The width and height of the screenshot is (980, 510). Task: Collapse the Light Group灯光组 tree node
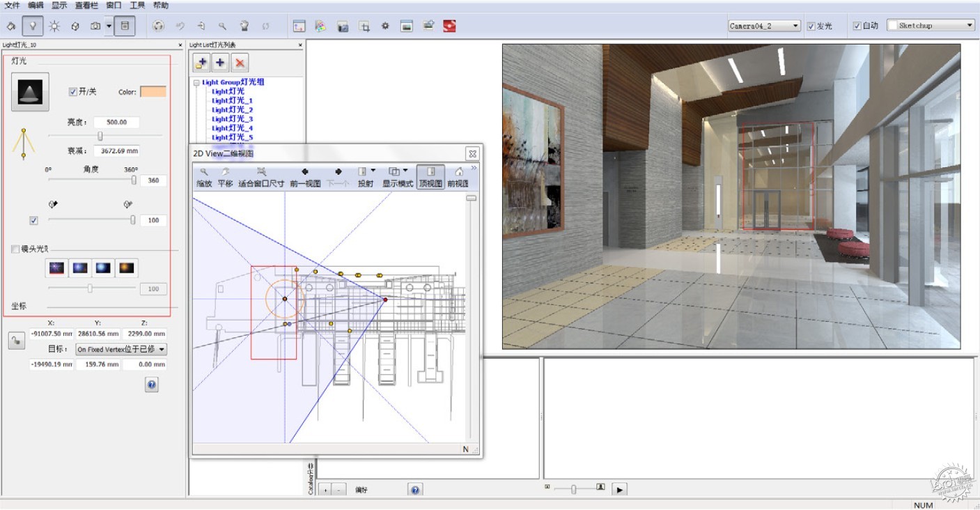point(197,82)
